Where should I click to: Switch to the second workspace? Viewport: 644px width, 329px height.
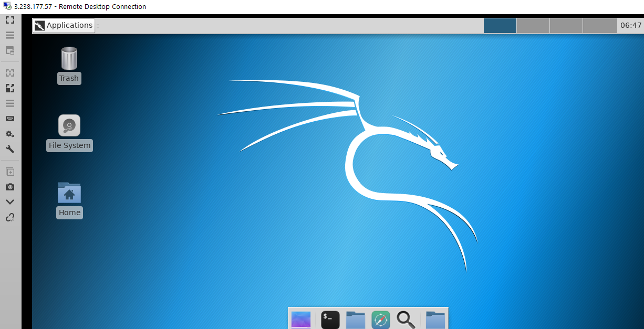click(x=533, y=25)
